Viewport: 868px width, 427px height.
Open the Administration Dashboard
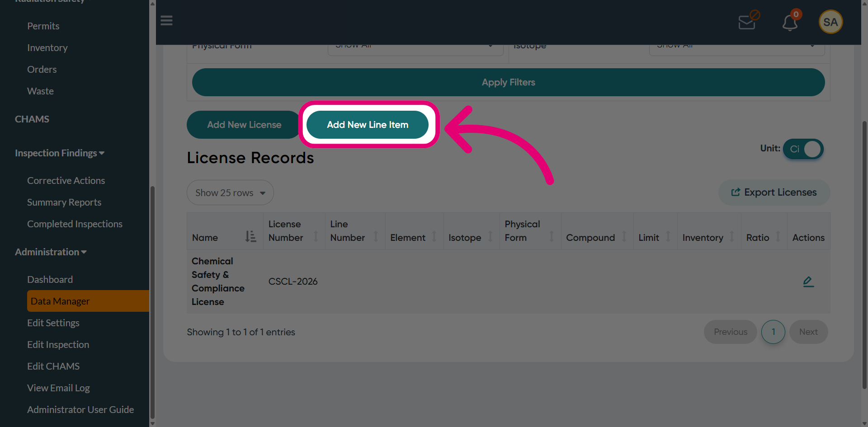[50, 280]
